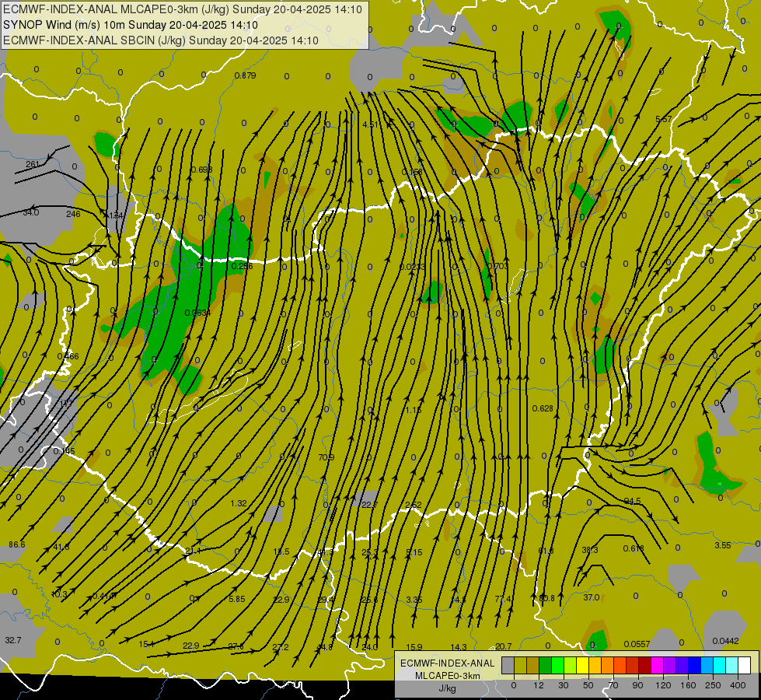Click the map value 5.57
This screenshot has width=761, height=700.
(x=664, y=119)
